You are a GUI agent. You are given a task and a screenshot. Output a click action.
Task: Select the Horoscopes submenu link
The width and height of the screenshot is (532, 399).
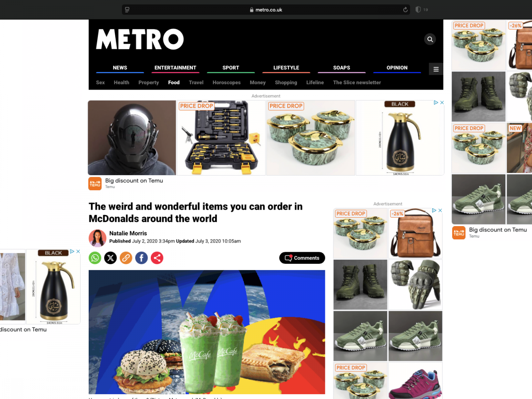click(227, 82)
